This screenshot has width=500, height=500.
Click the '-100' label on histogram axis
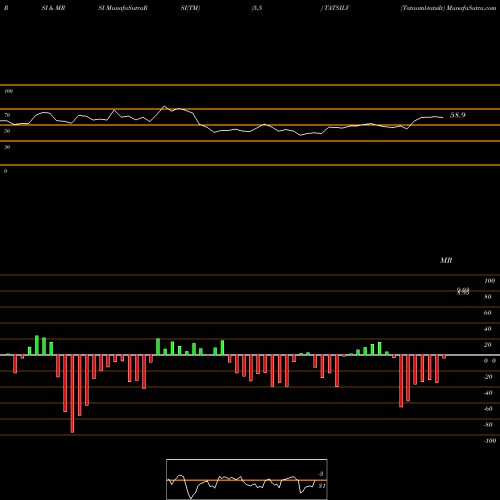(x=490, y=441)
